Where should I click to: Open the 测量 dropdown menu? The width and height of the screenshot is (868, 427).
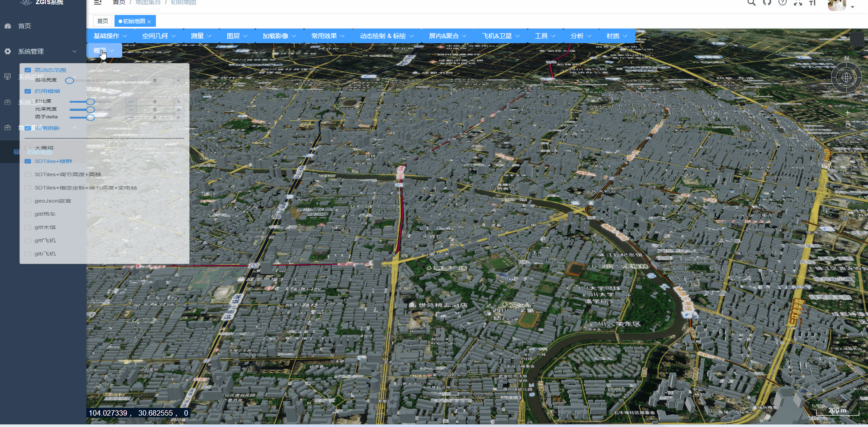coord(201,36)
